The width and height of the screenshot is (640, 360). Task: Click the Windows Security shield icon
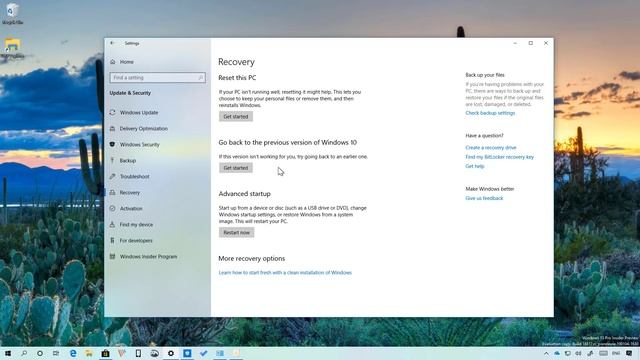112,144
